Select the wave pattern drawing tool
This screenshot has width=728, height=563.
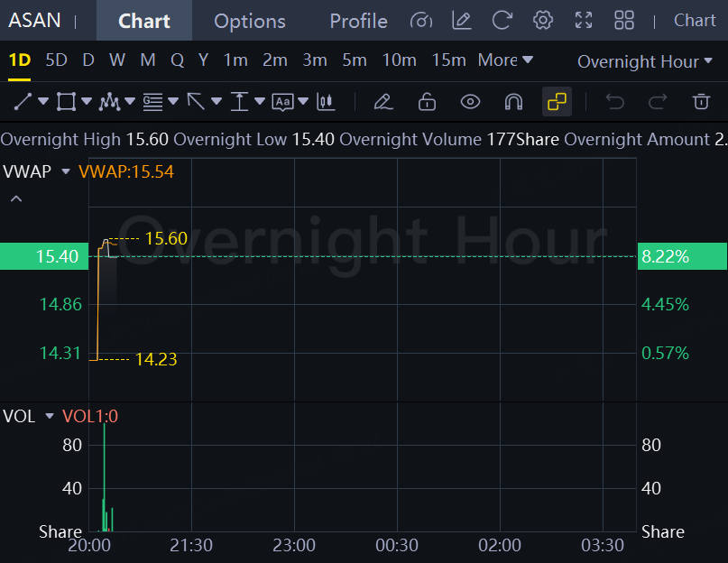coord(109,102)
